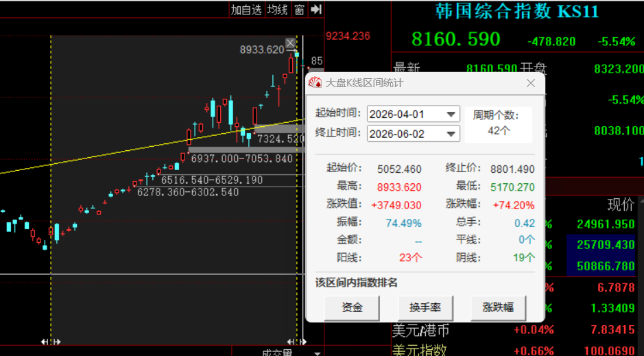Viewport: 644px width, 356px height.
Task: Click the 最低 5170.270 value
Action: click(512, 187)
